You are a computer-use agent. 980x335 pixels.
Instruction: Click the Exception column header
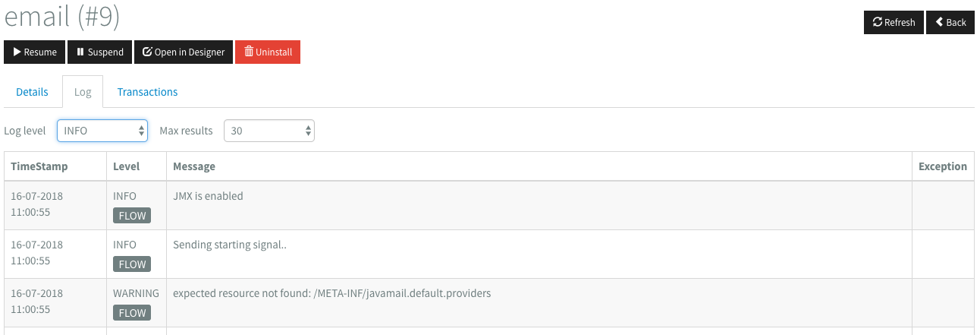pos(943,166)
